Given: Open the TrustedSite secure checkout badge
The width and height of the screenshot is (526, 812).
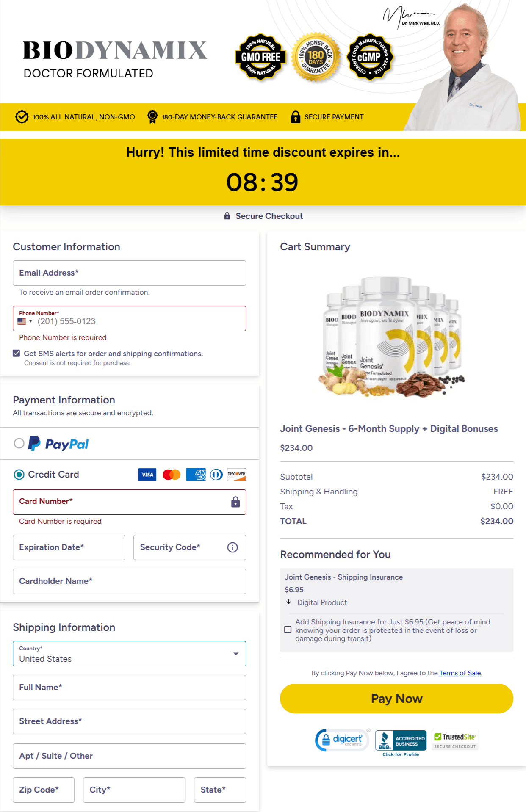Looking at the screenshot, I should (x=454, y=740).
